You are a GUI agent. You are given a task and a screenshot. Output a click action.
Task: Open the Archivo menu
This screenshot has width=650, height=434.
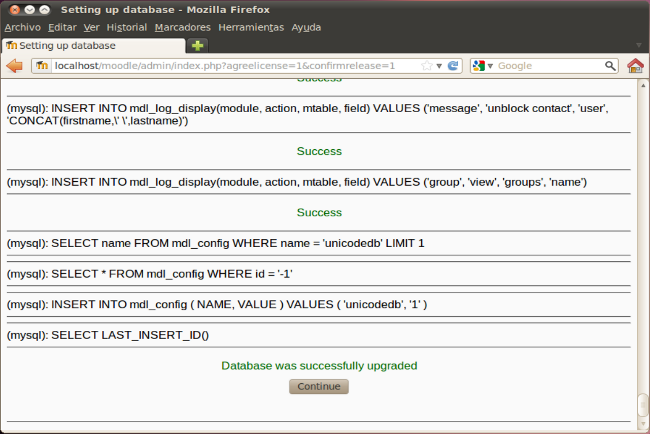(22, 27)
